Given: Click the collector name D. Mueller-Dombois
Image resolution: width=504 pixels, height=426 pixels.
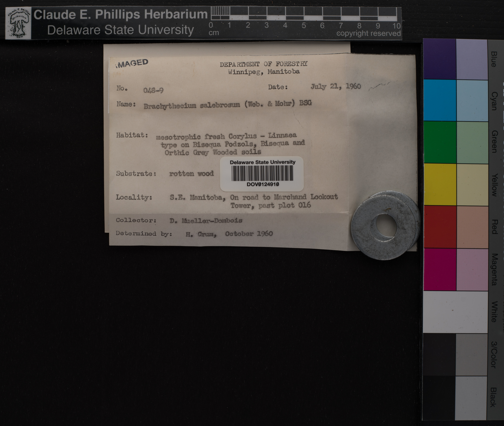Looking at the screenshot, I should pos(206,221).
